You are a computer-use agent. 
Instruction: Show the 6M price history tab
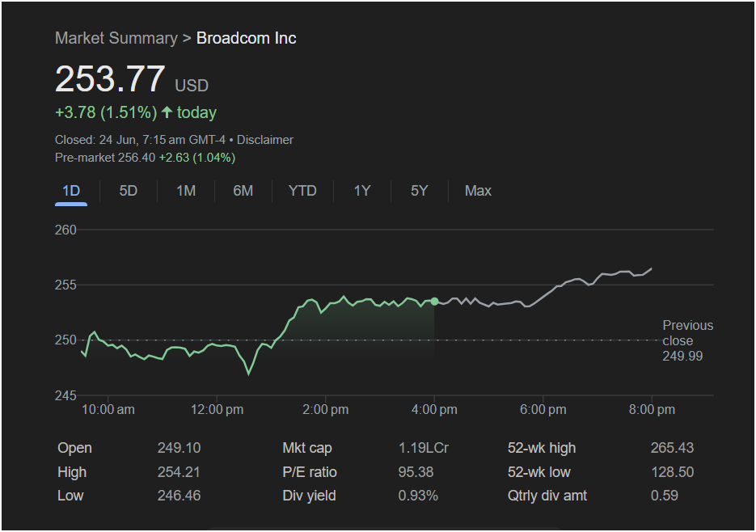tap(243, 191)
